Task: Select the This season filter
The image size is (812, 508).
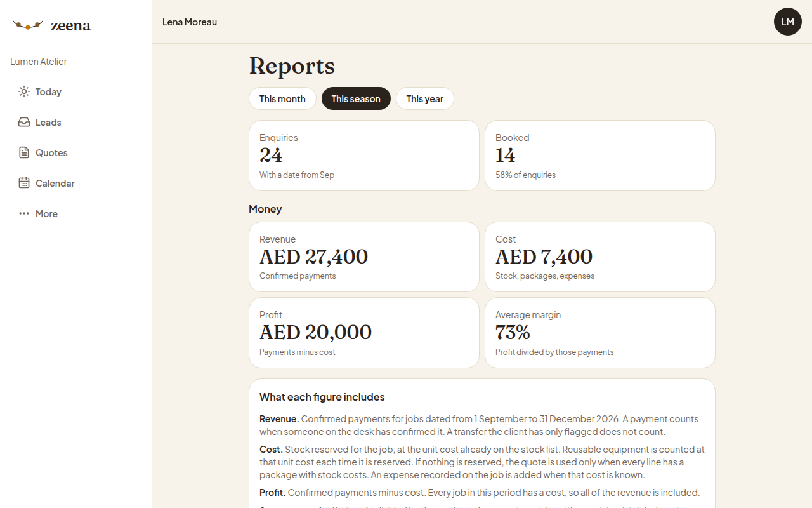Action: coord(356,98)
